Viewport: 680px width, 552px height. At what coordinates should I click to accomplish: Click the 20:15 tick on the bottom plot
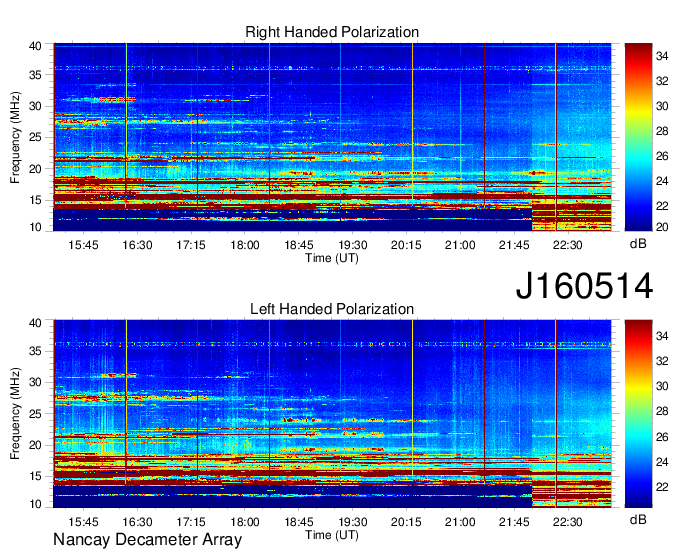click(406, 522)
